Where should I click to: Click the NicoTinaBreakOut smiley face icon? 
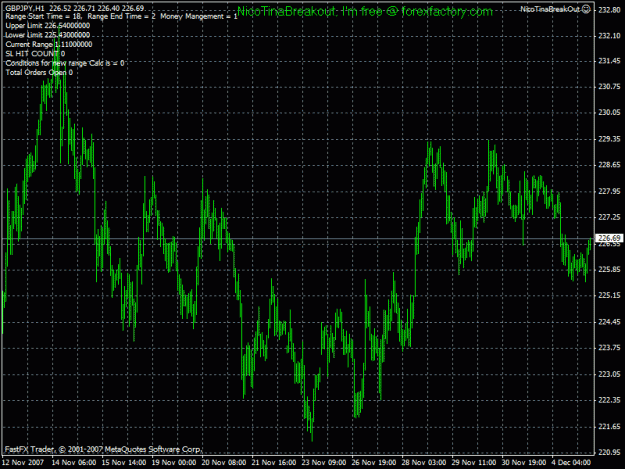[x=586, y=9]
